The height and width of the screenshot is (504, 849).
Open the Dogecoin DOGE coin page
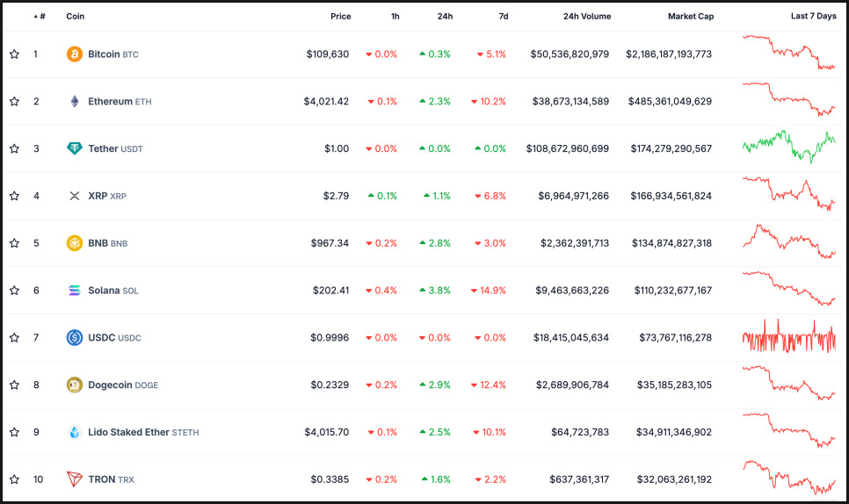point(123,385)
